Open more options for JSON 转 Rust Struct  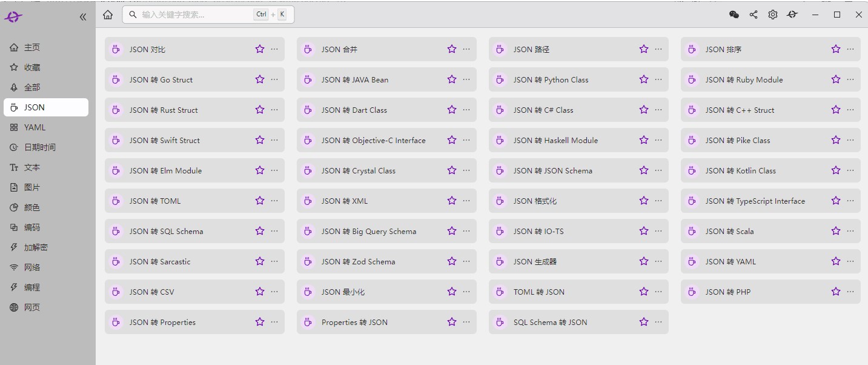274,110
